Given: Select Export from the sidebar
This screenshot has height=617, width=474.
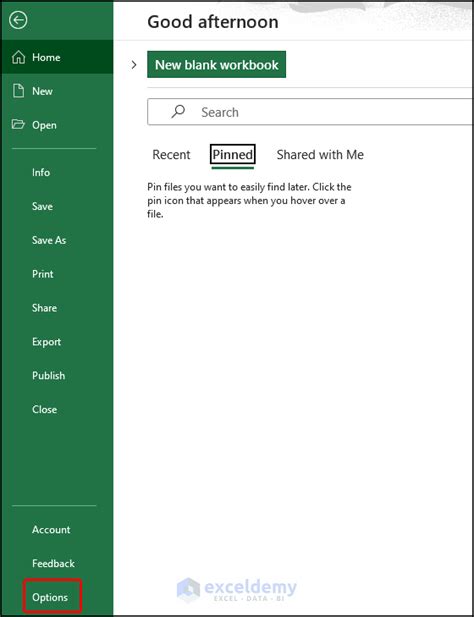Looking at the screenshot, I should 46,342.
